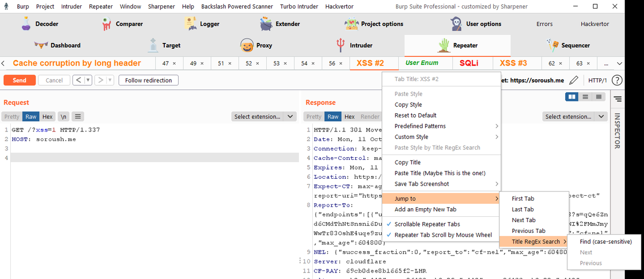This screenshot has height=279, width=644.
Task: Click the Target tombstone icon
Action: [x=153, y=45]
